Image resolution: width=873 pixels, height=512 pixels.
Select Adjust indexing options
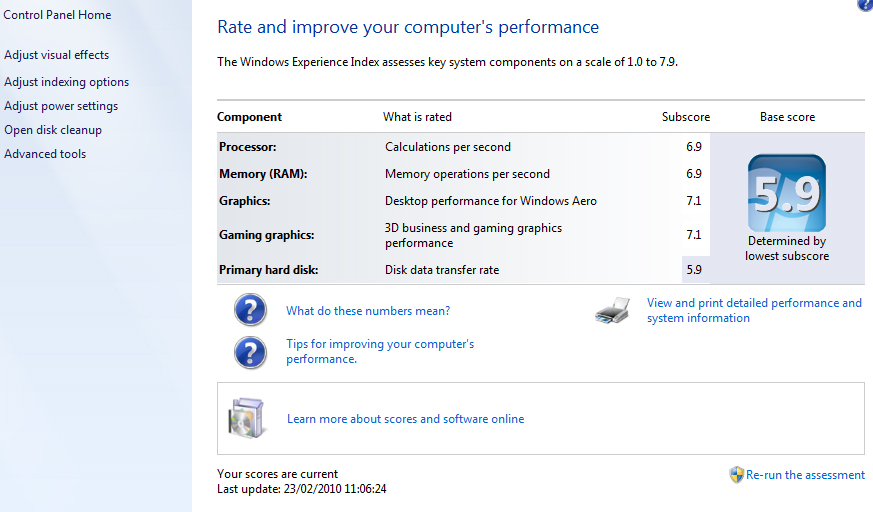pyautogui.click(x=67, y=82)
